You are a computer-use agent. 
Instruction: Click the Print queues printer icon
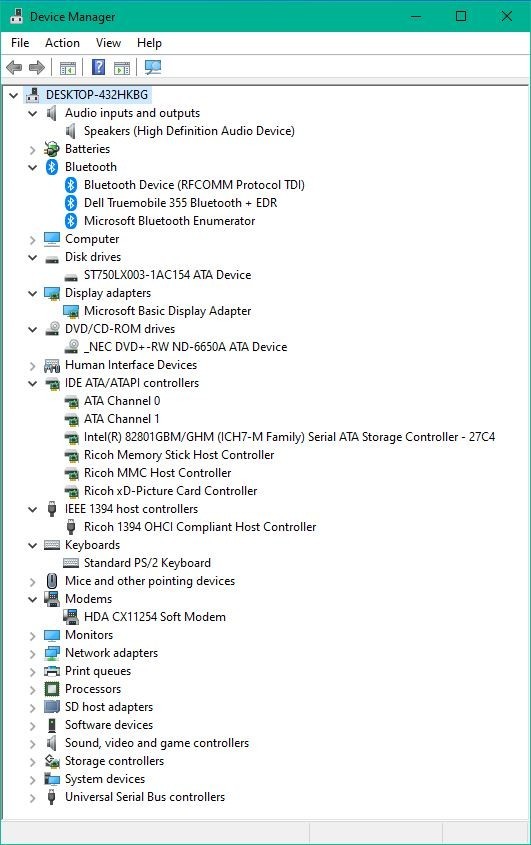point(52,671)
